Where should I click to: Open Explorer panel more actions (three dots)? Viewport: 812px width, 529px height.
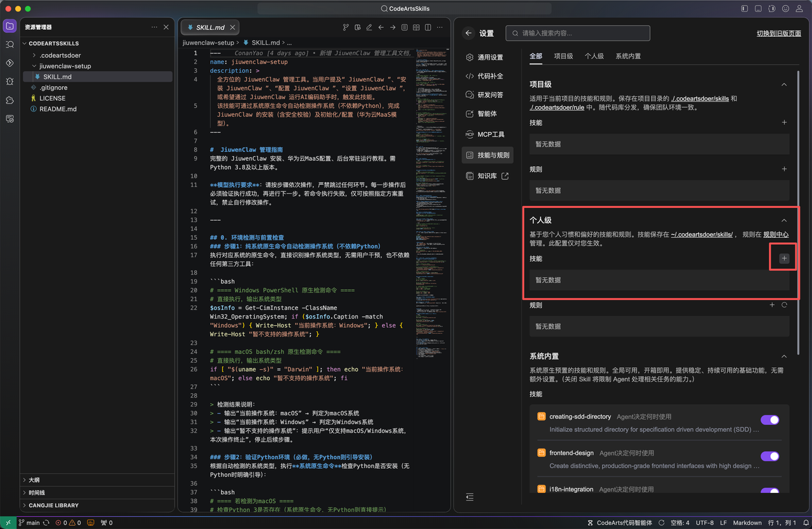coord(154,27)
